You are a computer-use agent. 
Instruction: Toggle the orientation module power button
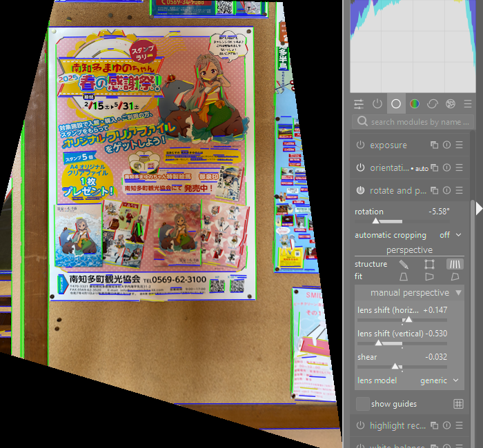pos(360,167)
